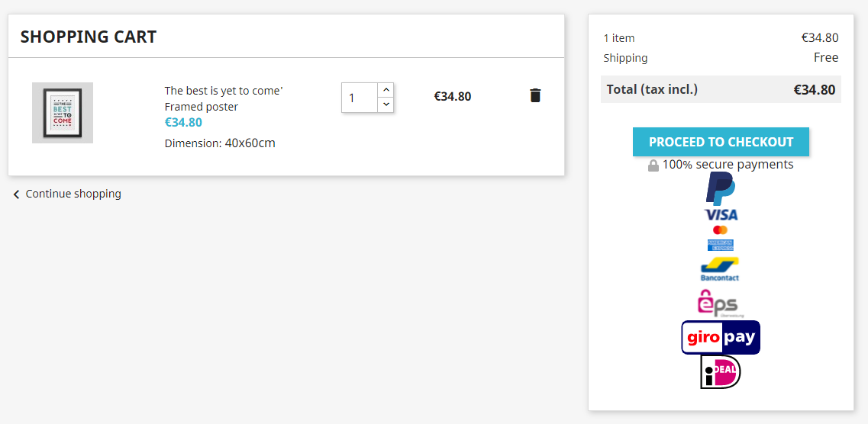This screenshot has height=424, width=868.
Task: Click the Bancontact payment logo
Action: pyautogui.click(x=720, y=269)
